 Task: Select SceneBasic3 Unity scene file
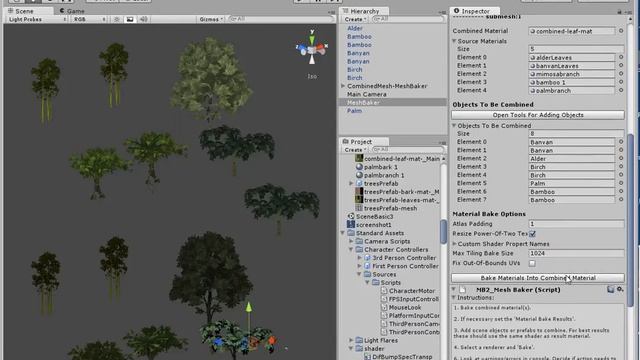tap(370, 217)
